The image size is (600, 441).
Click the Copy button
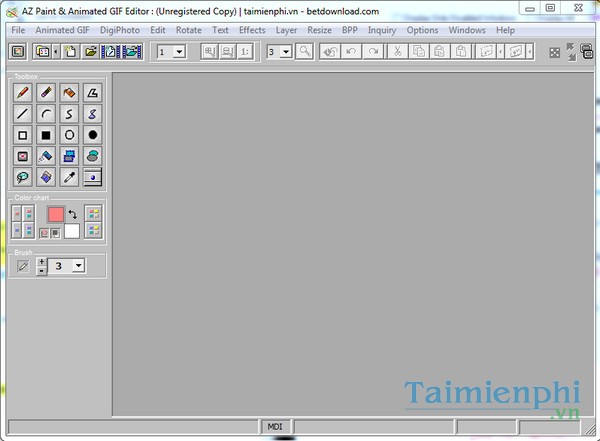click(419, 51)
